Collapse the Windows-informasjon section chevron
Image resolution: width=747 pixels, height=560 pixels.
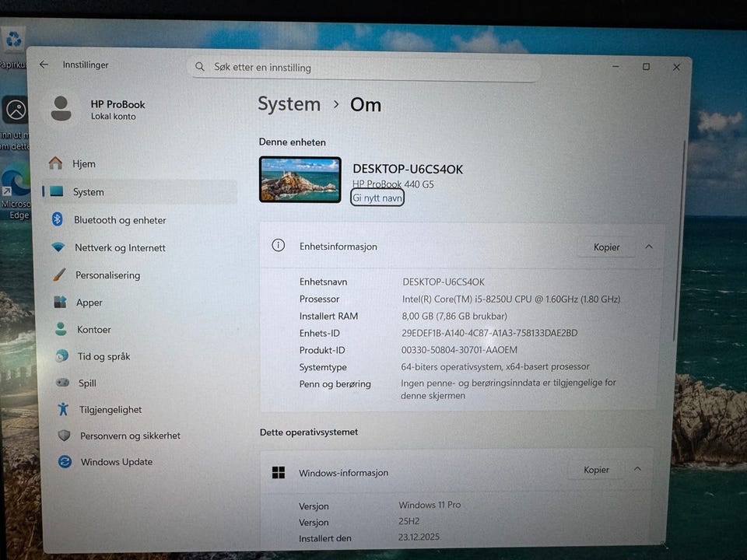[637, 469]
